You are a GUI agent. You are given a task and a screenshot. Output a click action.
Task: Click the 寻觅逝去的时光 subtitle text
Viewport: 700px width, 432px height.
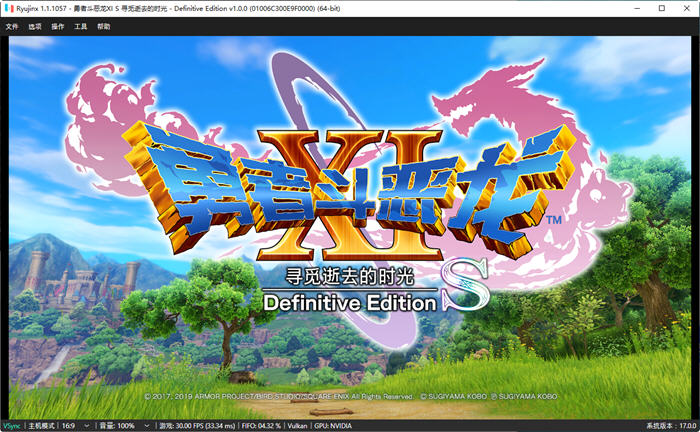350,277
